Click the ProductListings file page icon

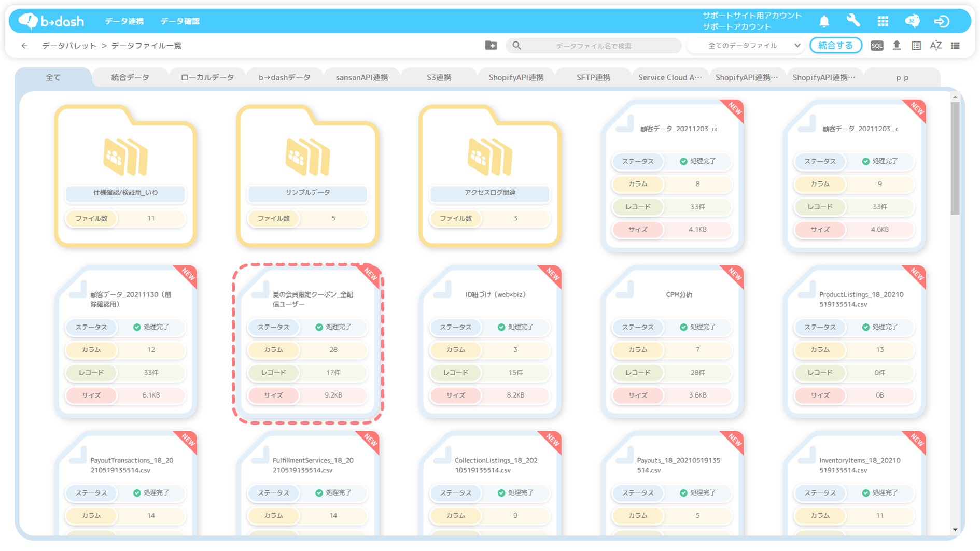(807, 289)
